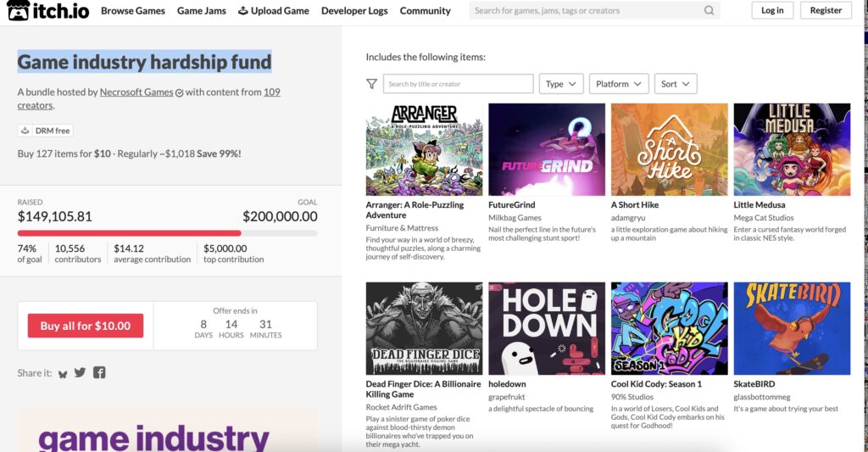The image size is (868, 452).
Task: Click the holedown title link
Action: coord(507,384)
